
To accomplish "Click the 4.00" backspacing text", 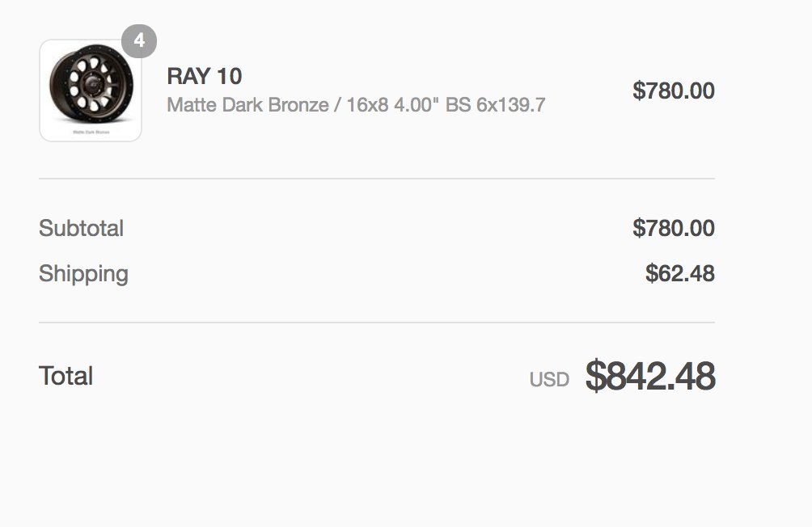I will click(x=417, y=105).
